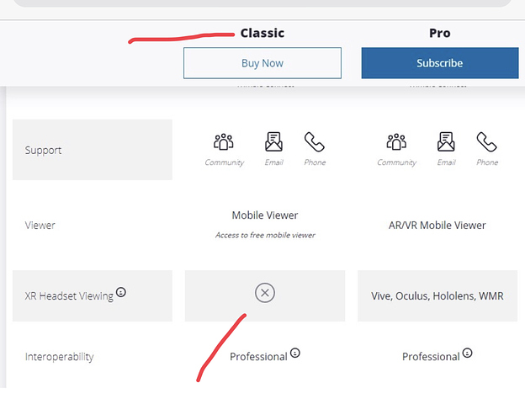Click the AR/VR Mobile Viewer text under Pro
525x420 pixels.
point(437,226)
